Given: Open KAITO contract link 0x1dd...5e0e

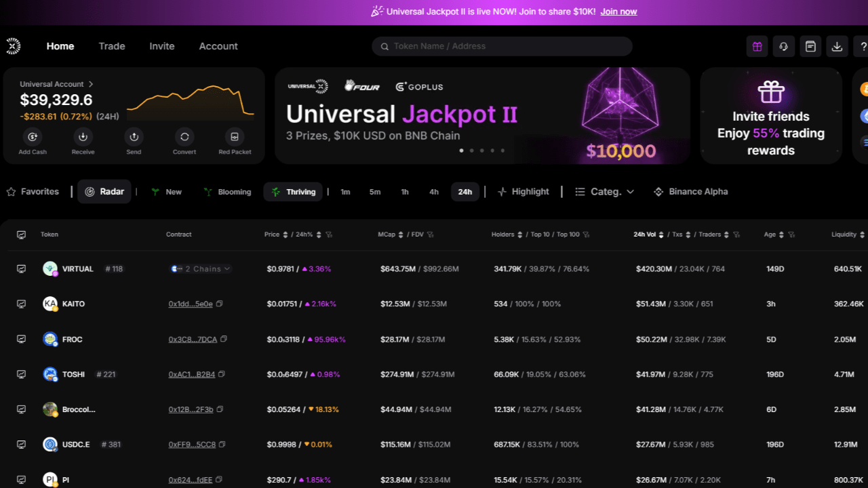Looking at the screenshot, I should [x=191, y=304].
